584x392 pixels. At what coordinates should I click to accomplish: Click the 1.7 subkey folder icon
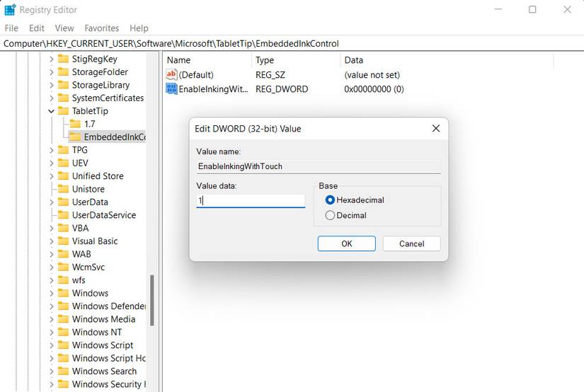click(75, 124)
